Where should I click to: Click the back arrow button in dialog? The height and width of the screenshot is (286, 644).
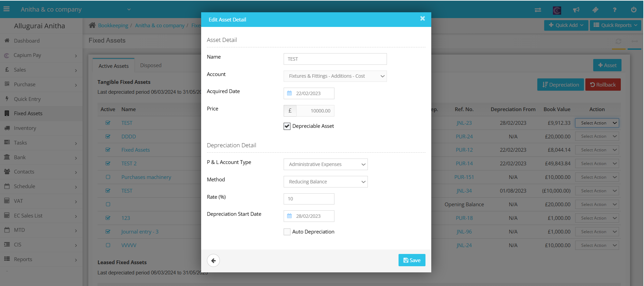click(x=213, y=261)
